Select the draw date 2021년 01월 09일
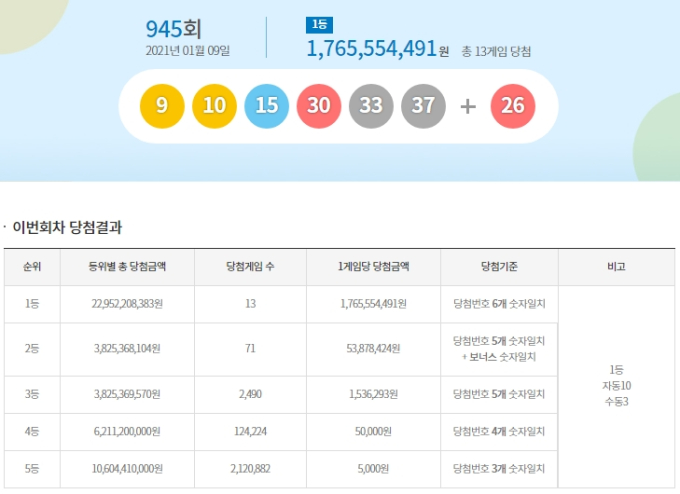The width and height of the screenshot is (680, 494). point(188,51)
